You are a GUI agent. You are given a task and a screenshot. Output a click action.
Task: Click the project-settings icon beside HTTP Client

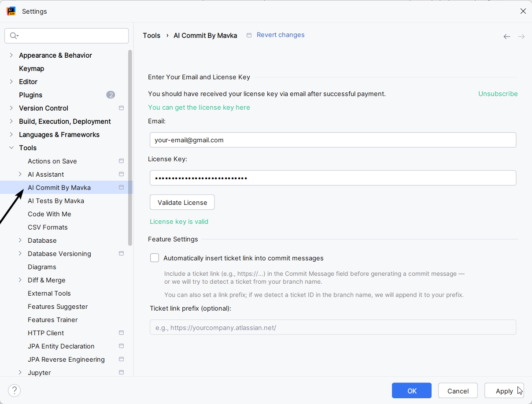tap(121, 333)
